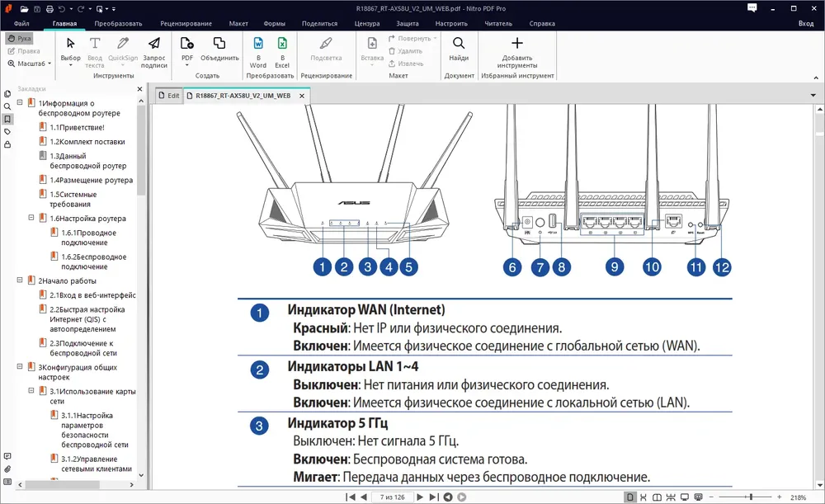Open the pages panel icon in left sidebar
This screenshot has height=504, width=825.
click(x=7, y=94)
